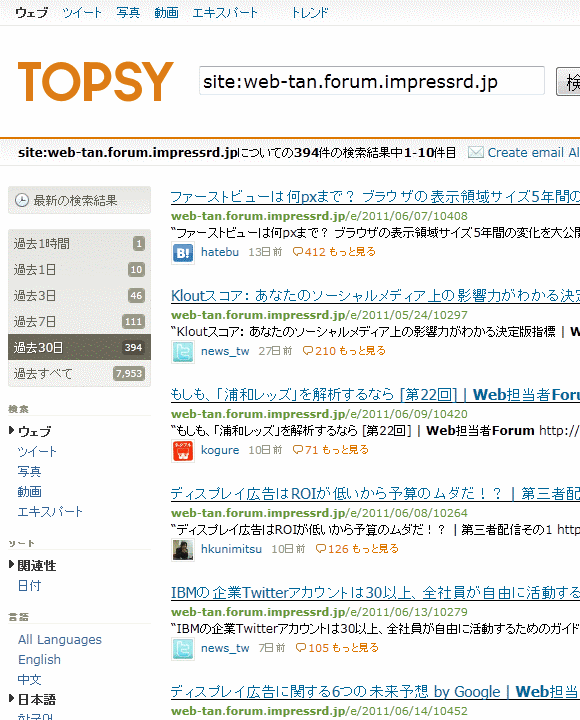The image size is (580, 720).
Task: Choose 中文 language filter
Action: click(x=29, y=680)
